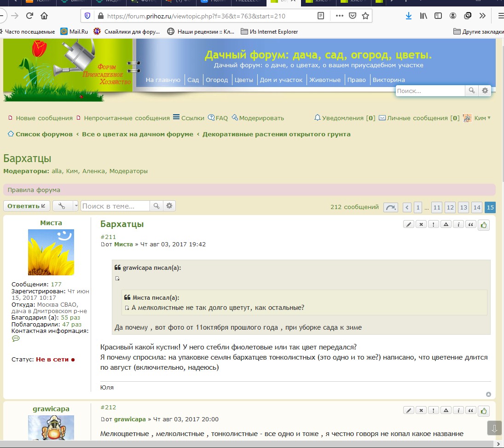Report post #211 with the exclamation icon
Viewport: 504px width, 448px height.
[434, 225]
